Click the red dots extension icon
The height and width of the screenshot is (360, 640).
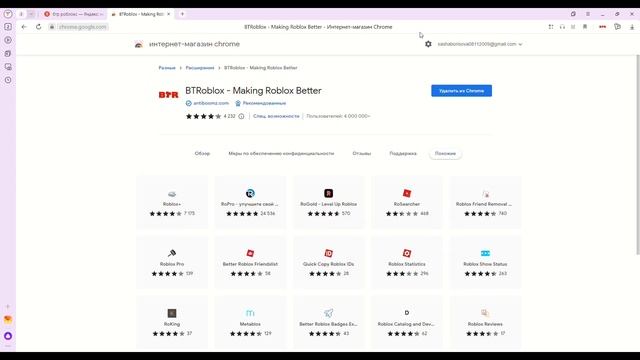[x=602, y=27]
